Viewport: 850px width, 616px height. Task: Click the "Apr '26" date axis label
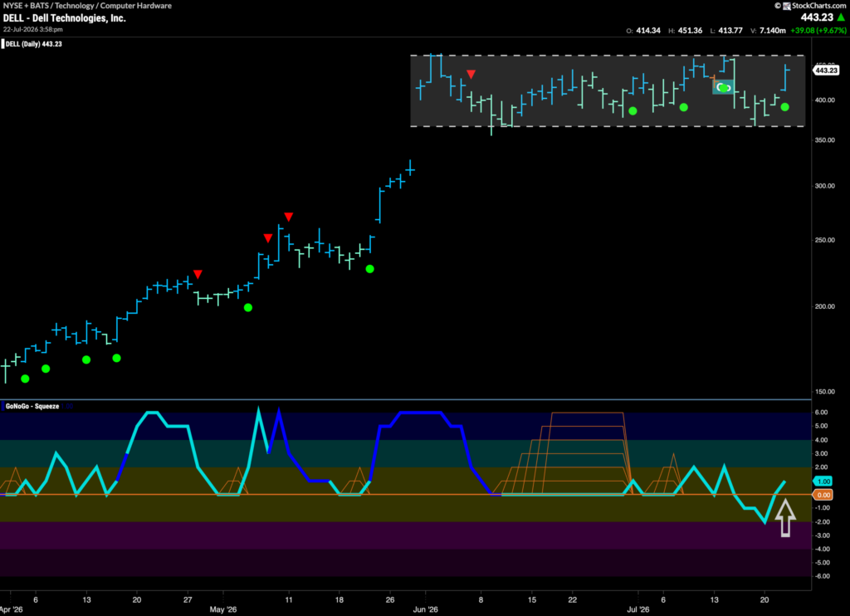click(12, 609)
